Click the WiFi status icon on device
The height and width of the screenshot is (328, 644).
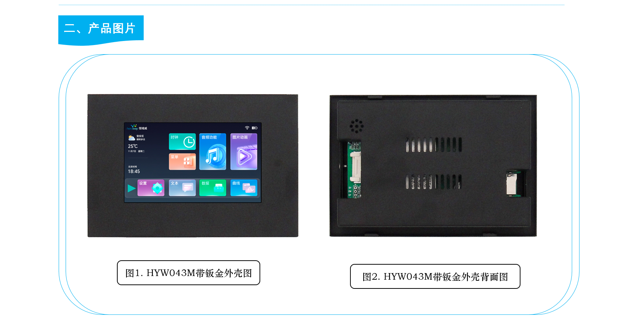[247, 128]
